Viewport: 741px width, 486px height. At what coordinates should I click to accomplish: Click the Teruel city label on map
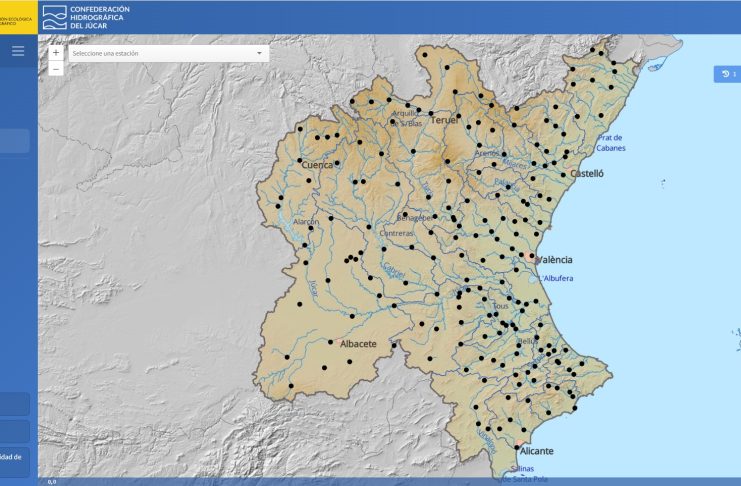coord(443,120)
